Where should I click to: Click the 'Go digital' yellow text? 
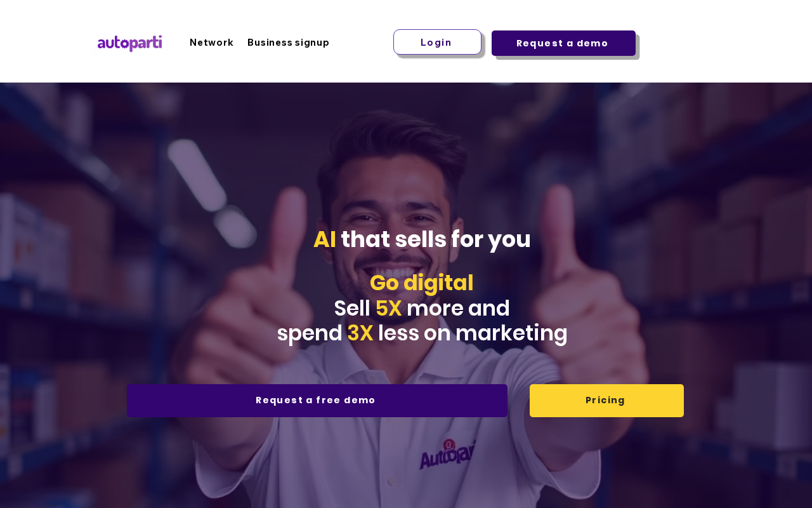(x=421, y=283)
